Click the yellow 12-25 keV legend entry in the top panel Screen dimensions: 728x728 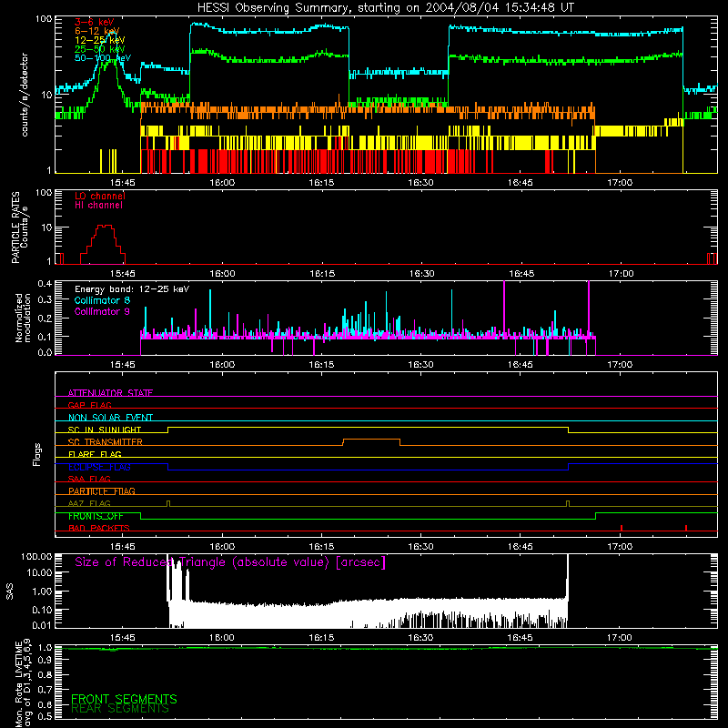coord(99,40)
